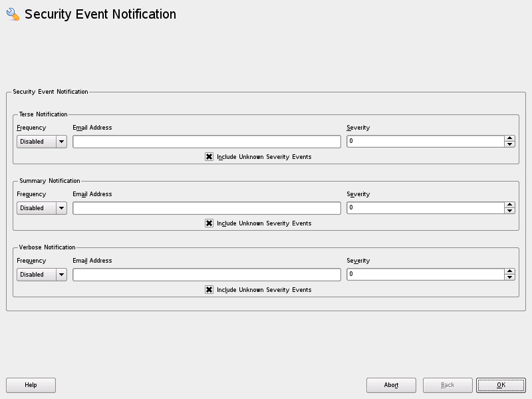Uncheck Include Unknown Severity Events under Terse Notification
The height and width of the screenshot is (399, 532).
click(209, 157)
